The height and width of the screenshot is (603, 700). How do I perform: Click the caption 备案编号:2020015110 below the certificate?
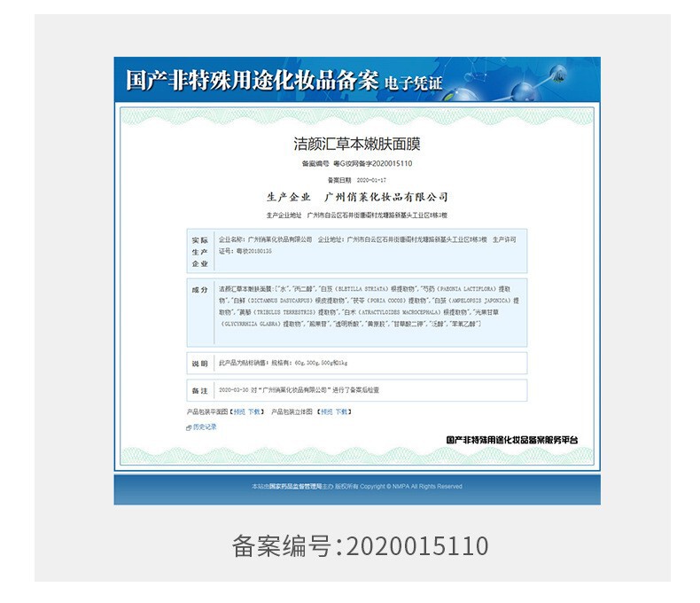point(361,546)
